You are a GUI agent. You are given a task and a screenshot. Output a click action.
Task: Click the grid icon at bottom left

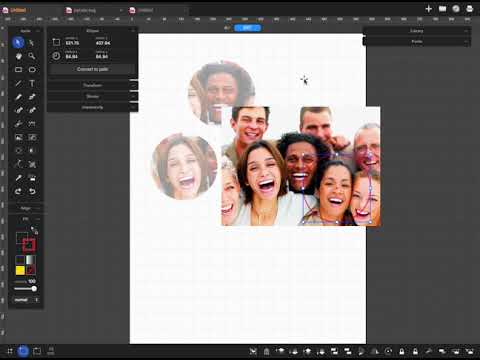click(x=10, y=351)
